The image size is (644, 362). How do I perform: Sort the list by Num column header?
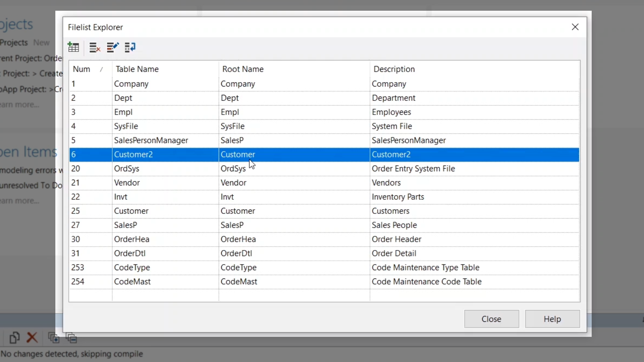click(x=82, y=69)
